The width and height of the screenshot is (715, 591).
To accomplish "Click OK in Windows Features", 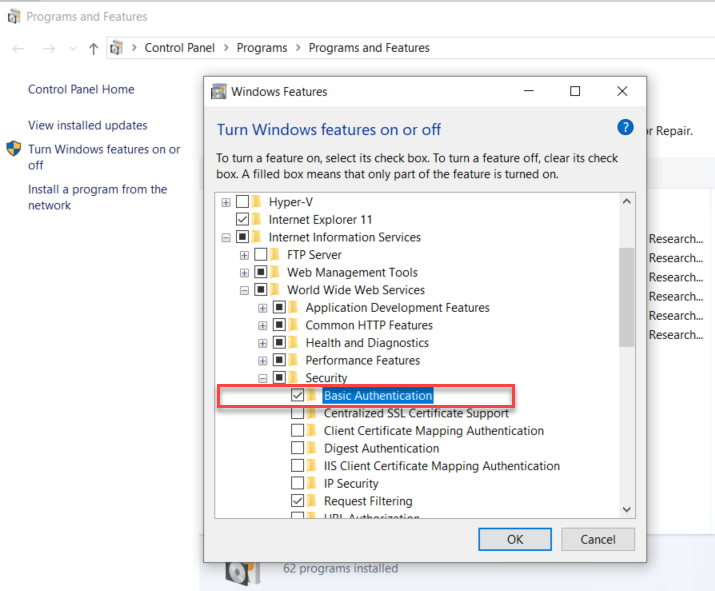I will [515, 539].
